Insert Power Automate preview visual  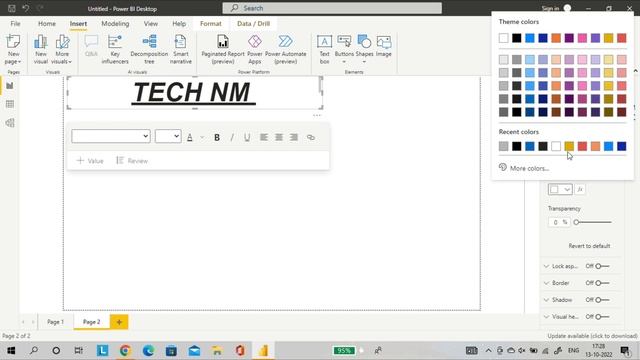tap(285, 49)
